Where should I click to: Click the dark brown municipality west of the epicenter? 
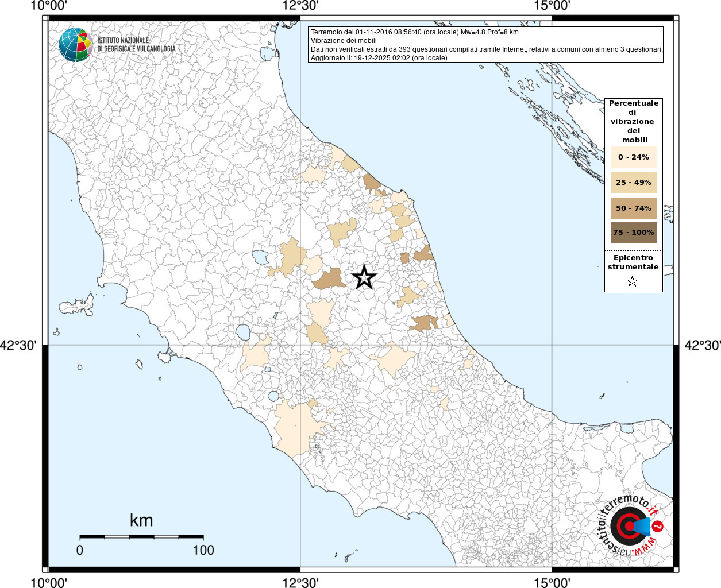(x=327, y=279)
